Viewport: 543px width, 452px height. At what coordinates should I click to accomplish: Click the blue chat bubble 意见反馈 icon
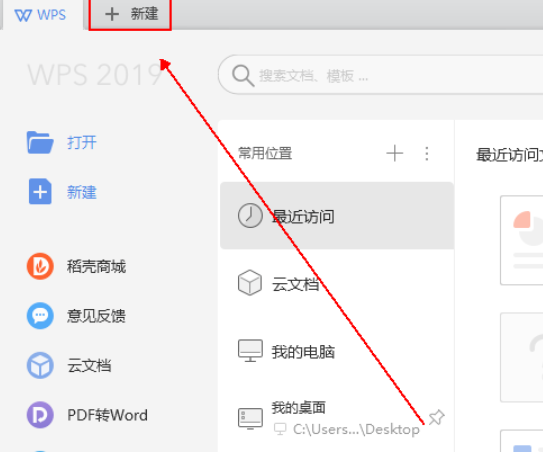coord(40,316)
